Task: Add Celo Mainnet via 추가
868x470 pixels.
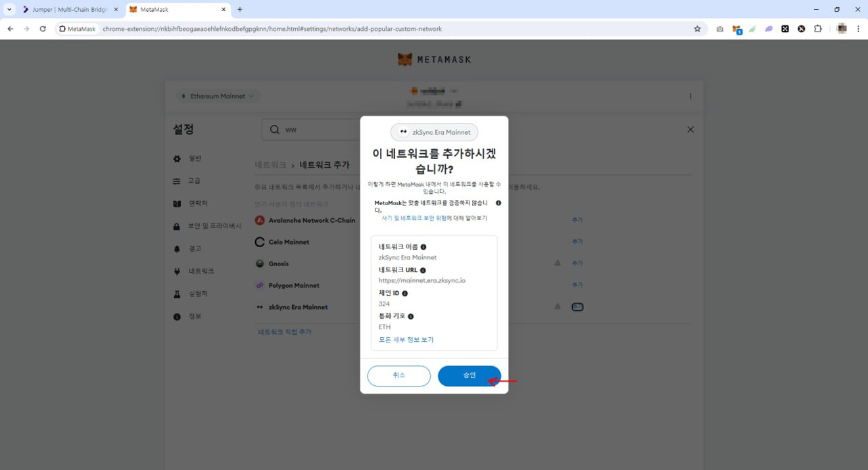Action: 577,242
